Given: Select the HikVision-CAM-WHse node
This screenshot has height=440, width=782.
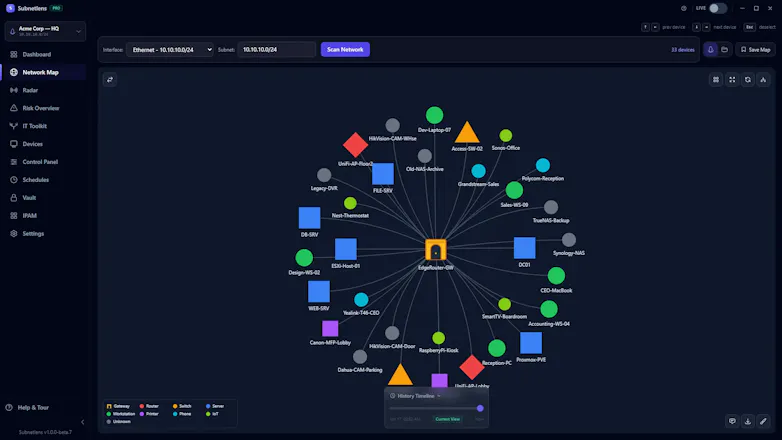Looking at the screenshot, I should (x=392, y=125).
